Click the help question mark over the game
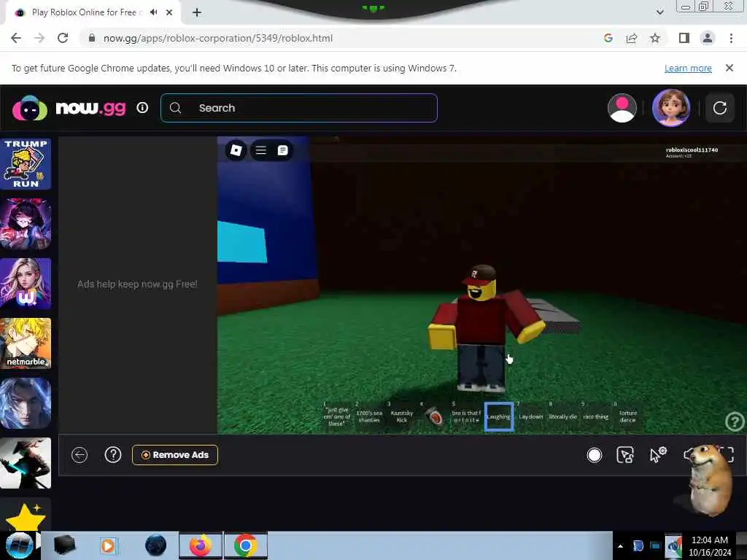 [735, 421]
